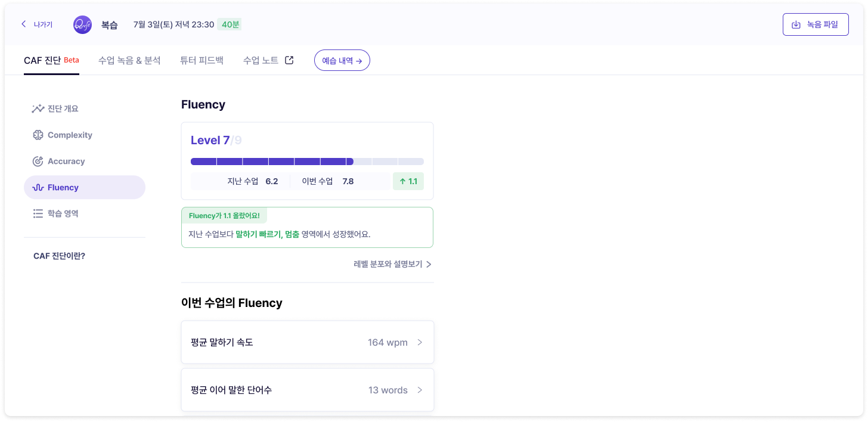
Task: Expand the 평균 말하기 속도 row chevron
Action: click(420, 342)
